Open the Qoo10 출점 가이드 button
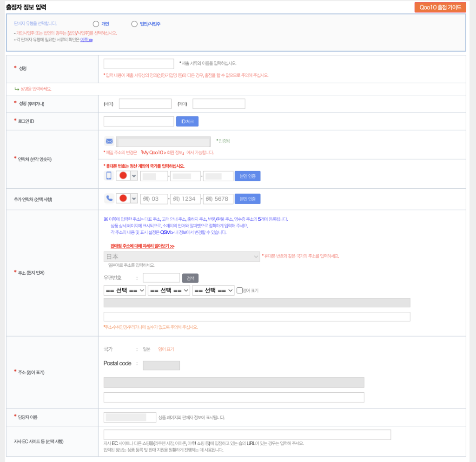Viewport: 476px width, 462px height. tap(440, 7)
